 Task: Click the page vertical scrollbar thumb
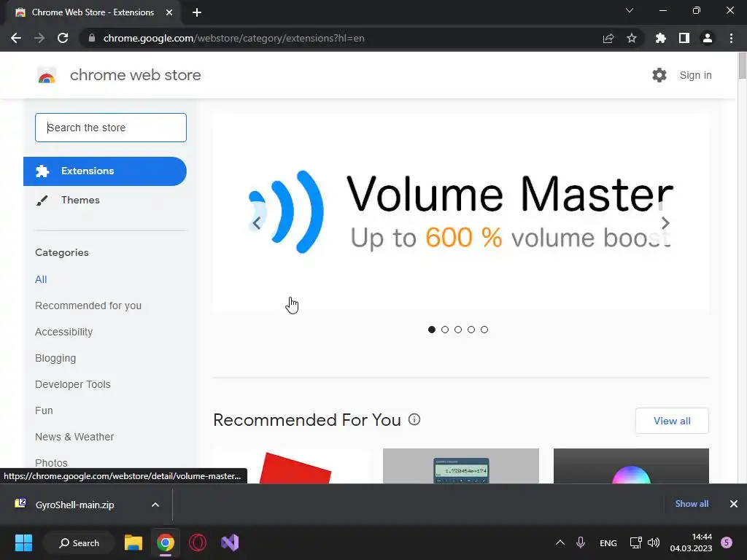pyautogui.click(x=742, y=66)
